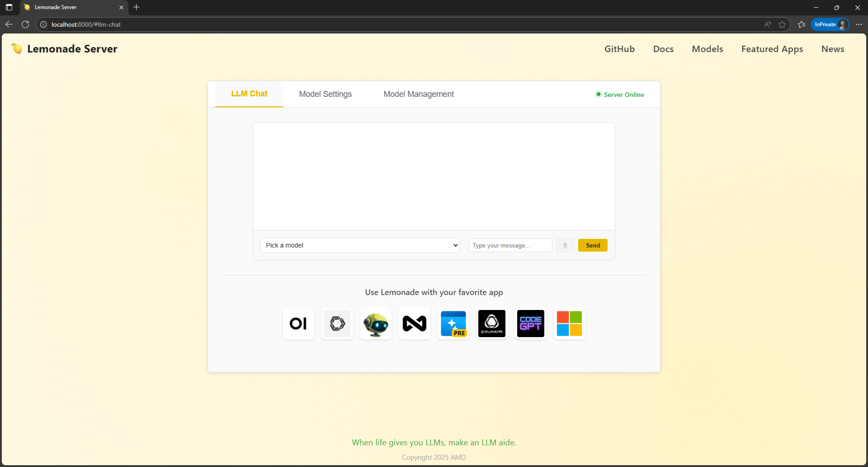This screenshot has width=868, height=467.
Task: View site information icon in address bar
Action: pyautogui.click(x=43, y=24)
